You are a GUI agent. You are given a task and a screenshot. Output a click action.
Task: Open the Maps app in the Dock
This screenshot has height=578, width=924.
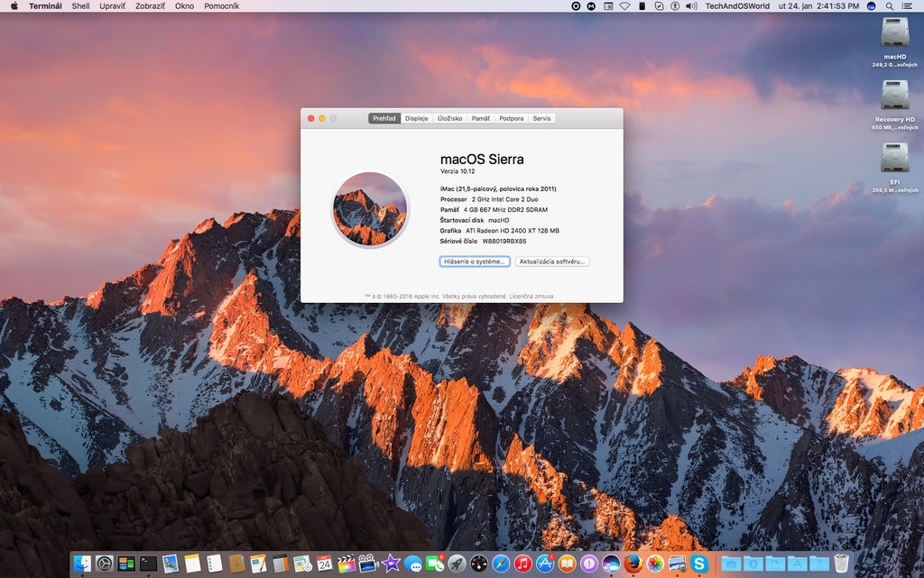pyautogui.click(x=302, y=564)
